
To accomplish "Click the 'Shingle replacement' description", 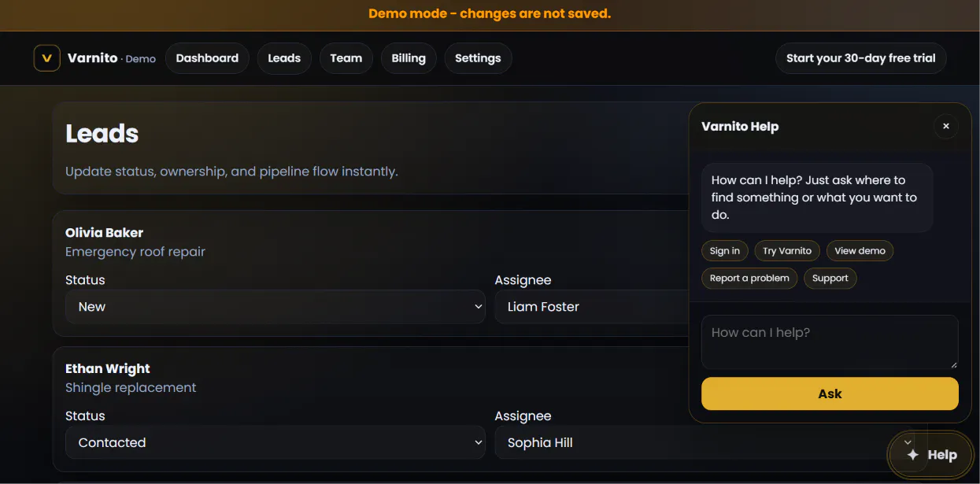I will coord(131,388).
